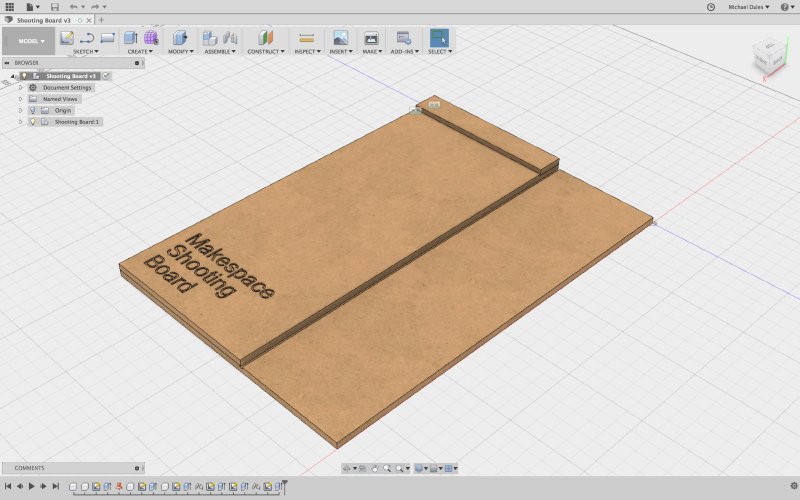Toggle visibility bulb of Shooting Board:1

33,122
